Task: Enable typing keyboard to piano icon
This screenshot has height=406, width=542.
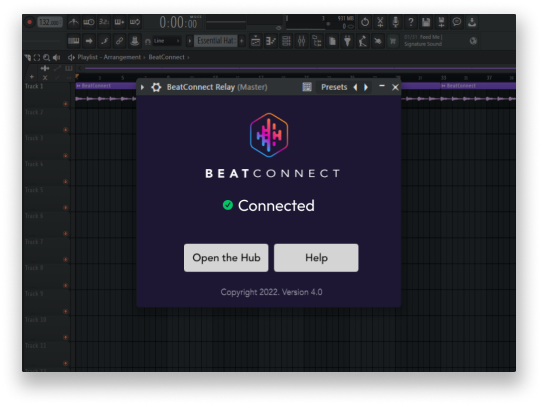Action: click(74, 41)
